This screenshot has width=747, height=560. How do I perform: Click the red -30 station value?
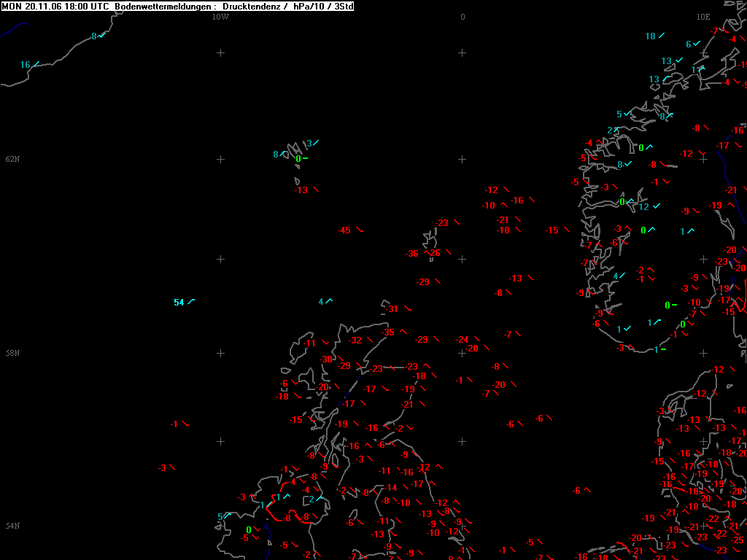coord(326,359)
